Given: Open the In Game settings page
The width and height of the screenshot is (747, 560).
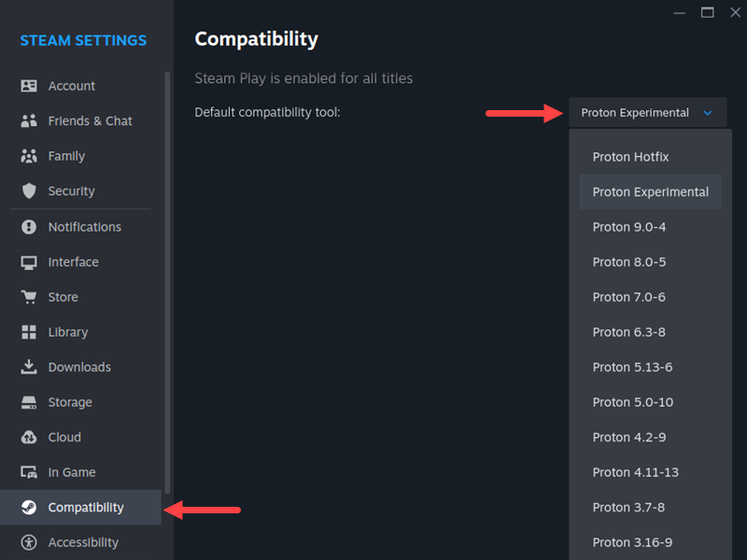Looking at the screenshot, I should 75,472.
